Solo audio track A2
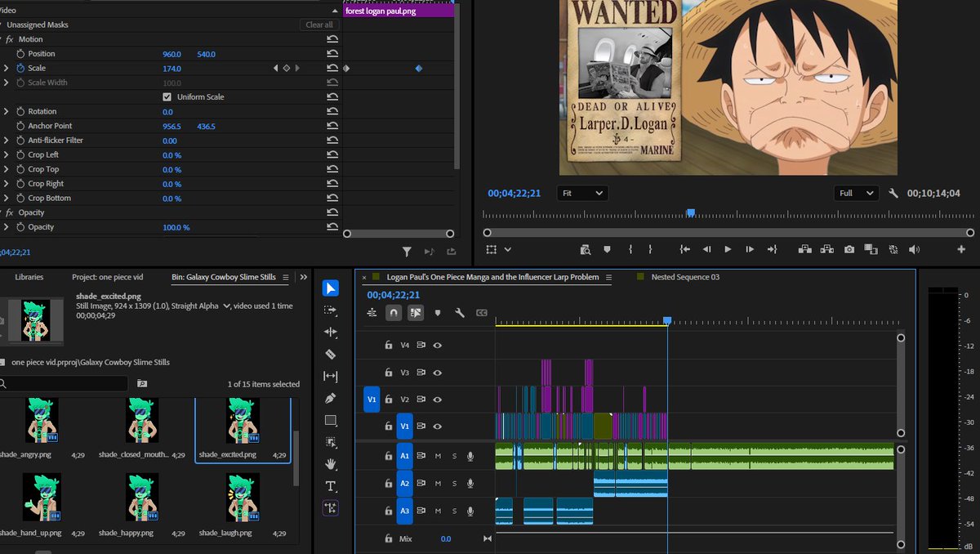This screenshot has height=554, width=980. 455,484
